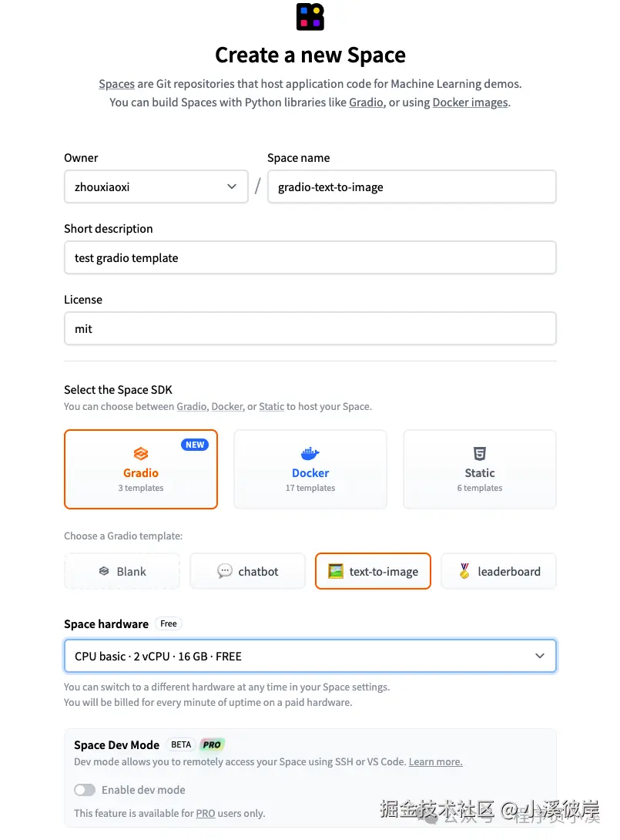Screen dimensions: 620x840
Task: Select the Static SDK card
Action: coord(480,469)
